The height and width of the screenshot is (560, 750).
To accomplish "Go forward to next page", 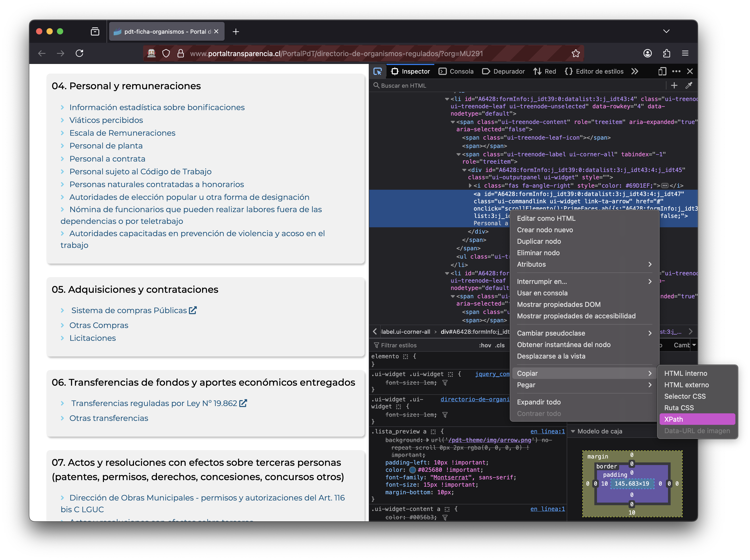I will [60, 53].
